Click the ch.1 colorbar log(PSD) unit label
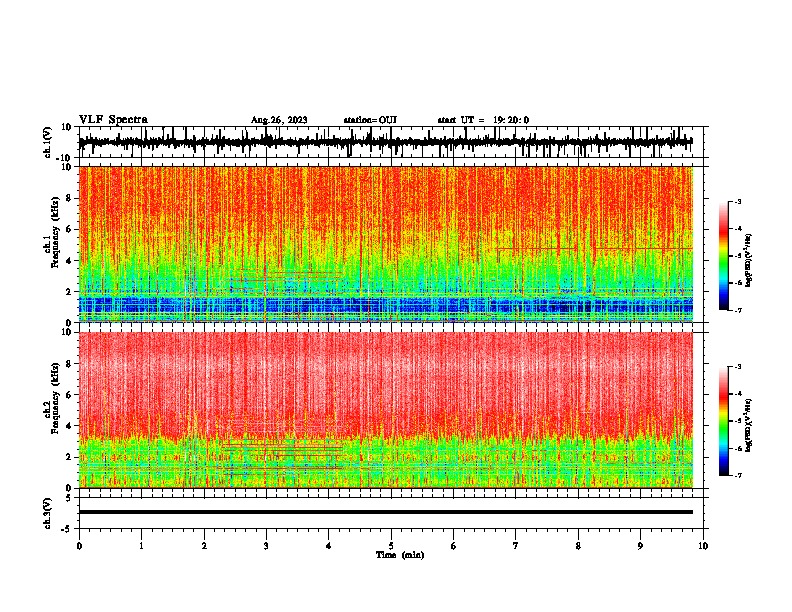792x612 pixels. point(749,260)
